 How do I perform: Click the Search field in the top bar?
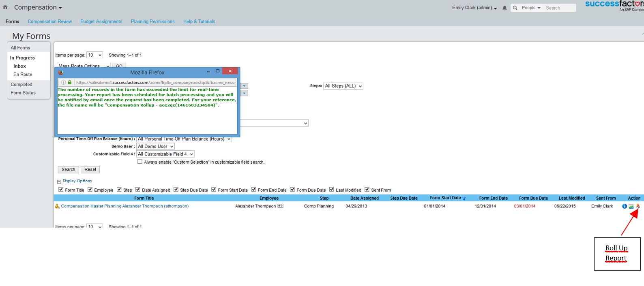coord(560,8)
